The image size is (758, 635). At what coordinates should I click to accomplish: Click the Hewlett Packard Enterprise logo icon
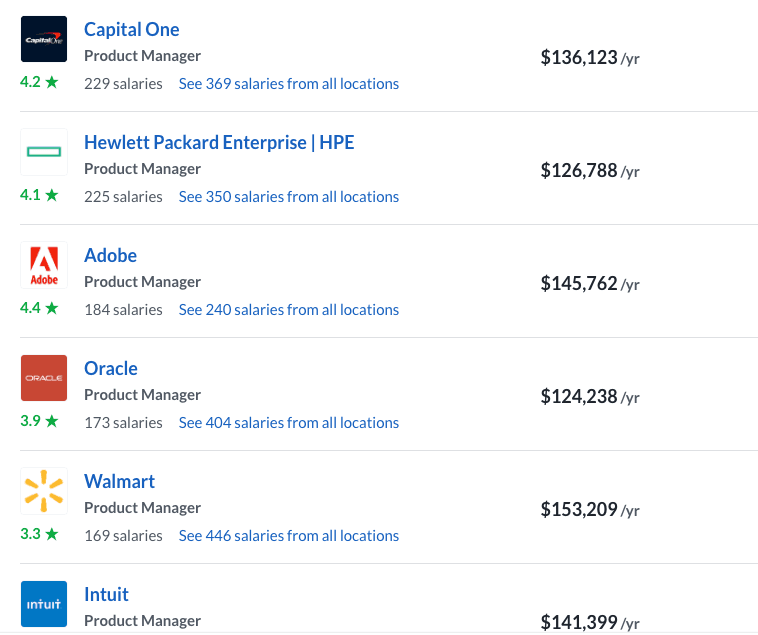(44, 152)
